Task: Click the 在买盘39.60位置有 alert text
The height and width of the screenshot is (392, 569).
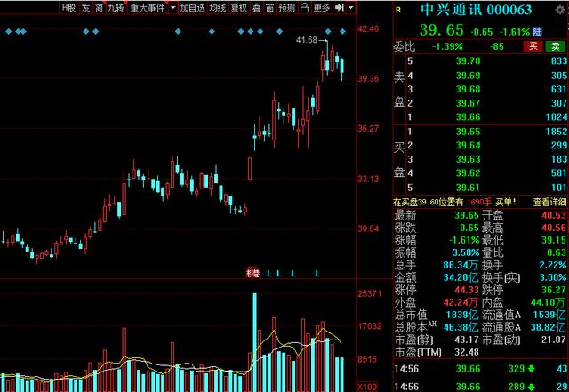Action: pyautogui.click(x=429, y=202)
